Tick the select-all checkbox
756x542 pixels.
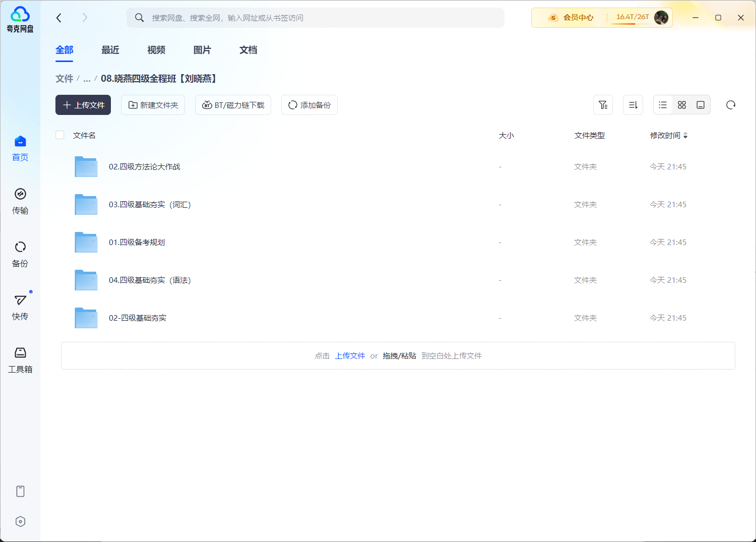click(60, 135)
